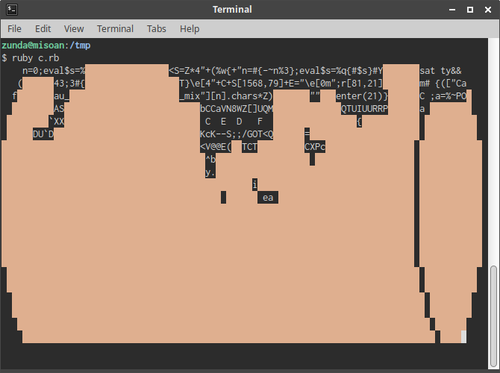Click the /tmp path in prompt

(80, 45)
